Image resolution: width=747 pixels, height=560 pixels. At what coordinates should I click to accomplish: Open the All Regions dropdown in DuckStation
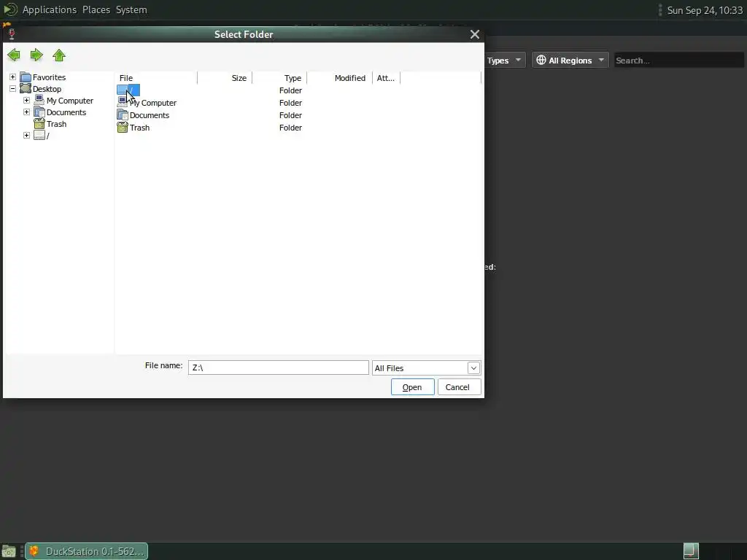tap(570, 61)
